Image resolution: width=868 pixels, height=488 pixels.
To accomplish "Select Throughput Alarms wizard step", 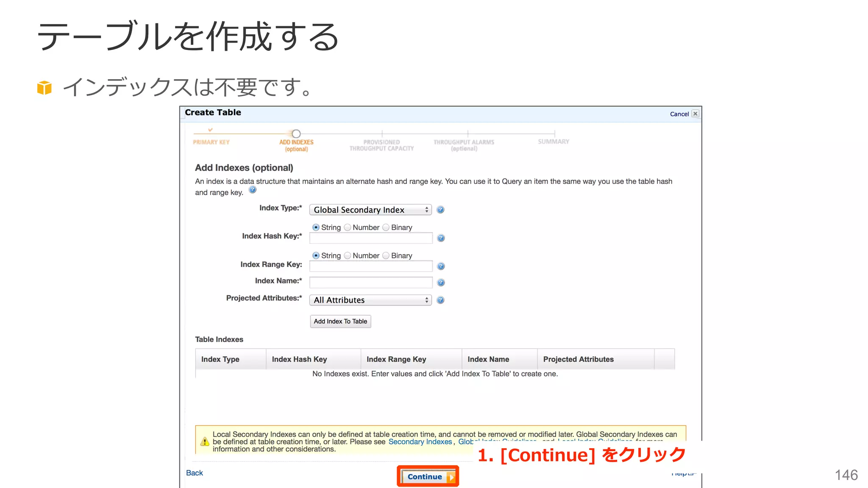I will click(464, 145).
